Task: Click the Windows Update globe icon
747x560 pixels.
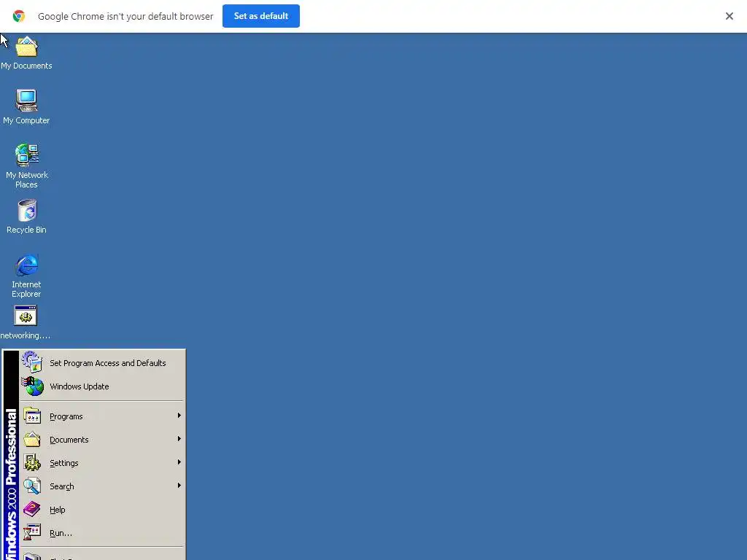Action: click(x=33, y=386)
